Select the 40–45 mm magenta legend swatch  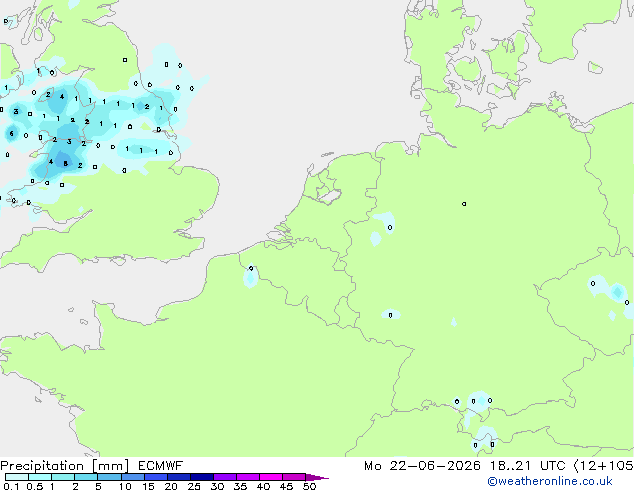[271, 477]
